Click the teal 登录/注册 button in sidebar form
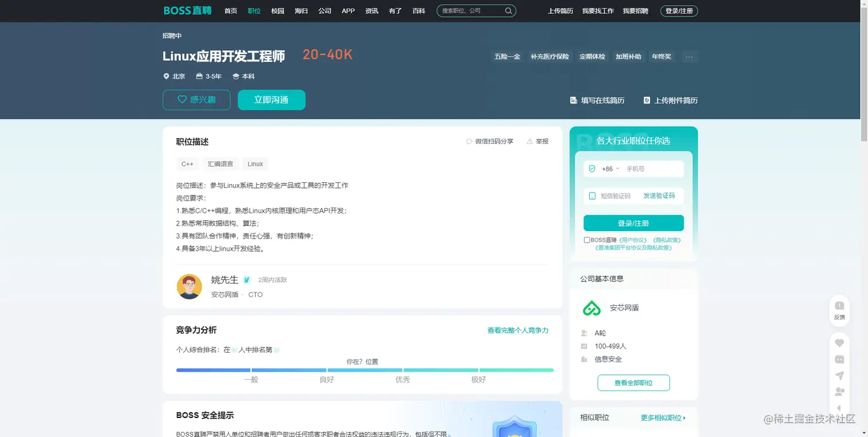Screen dimensions: 868x437 click(x=634, y=223)
